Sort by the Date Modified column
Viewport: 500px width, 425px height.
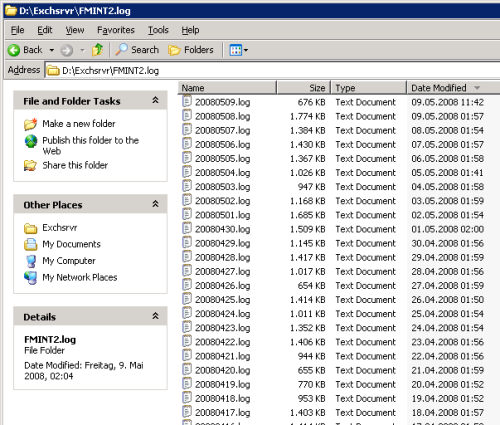(453, 88)
